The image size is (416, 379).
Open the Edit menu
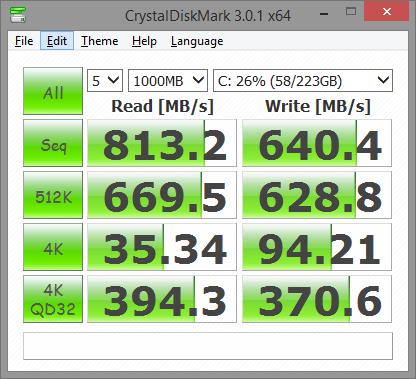tap(57, 41)
